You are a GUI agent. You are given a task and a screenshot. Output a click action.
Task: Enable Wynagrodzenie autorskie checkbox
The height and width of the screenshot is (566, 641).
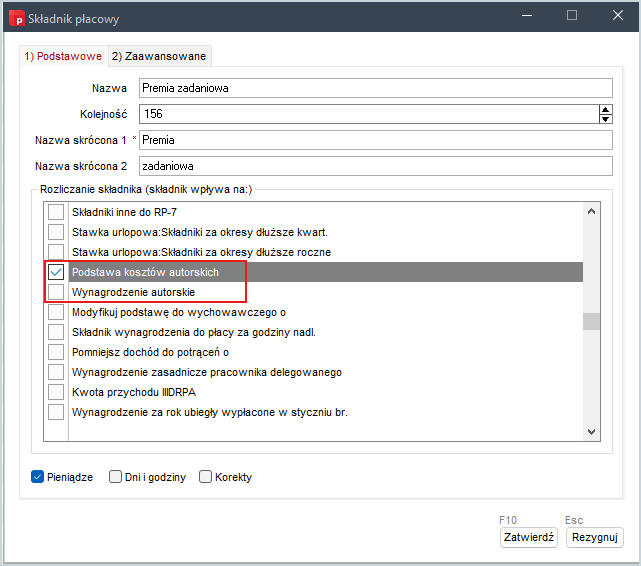[x=56, y=292]
